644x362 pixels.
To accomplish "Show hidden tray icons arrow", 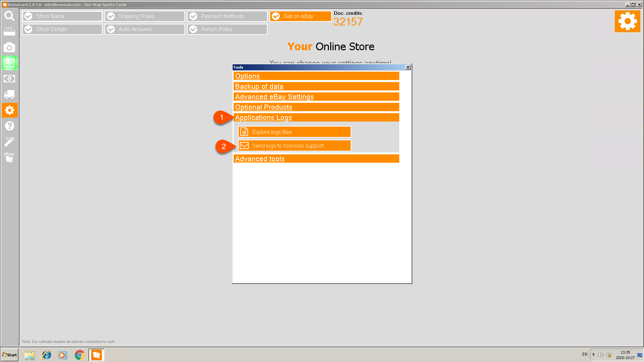I will coord(593,355).
